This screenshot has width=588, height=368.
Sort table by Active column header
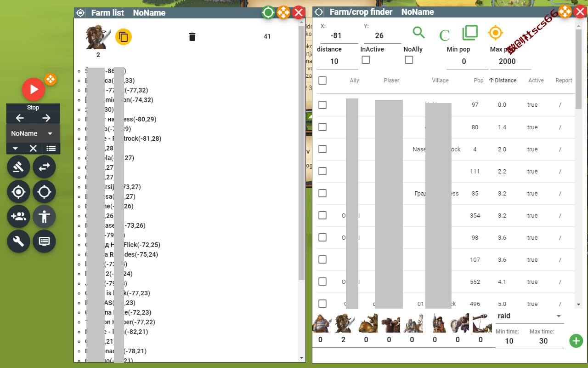(536, 80)
